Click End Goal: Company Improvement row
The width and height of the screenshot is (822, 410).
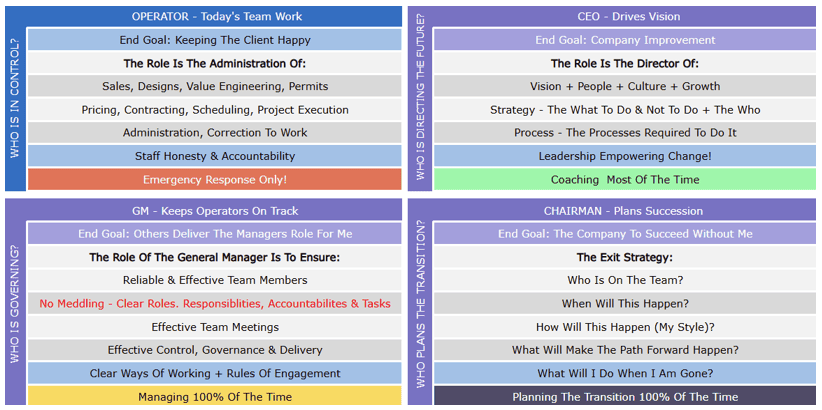click(x=625, y=40)
